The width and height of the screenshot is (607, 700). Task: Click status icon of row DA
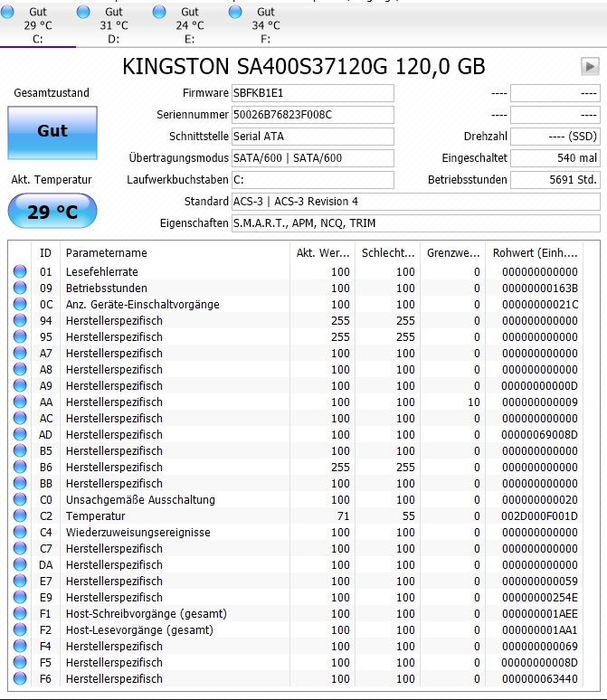point(20,564)
